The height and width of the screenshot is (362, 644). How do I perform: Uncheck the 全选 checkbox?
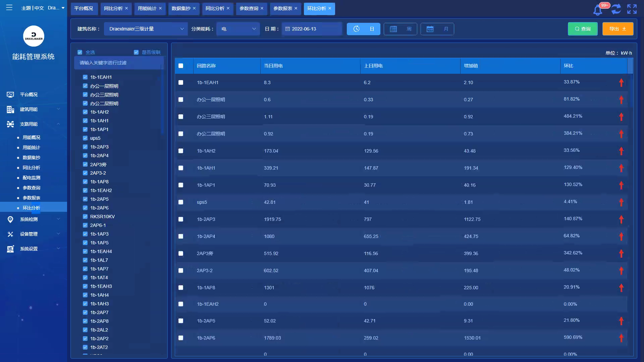(80, 52)
